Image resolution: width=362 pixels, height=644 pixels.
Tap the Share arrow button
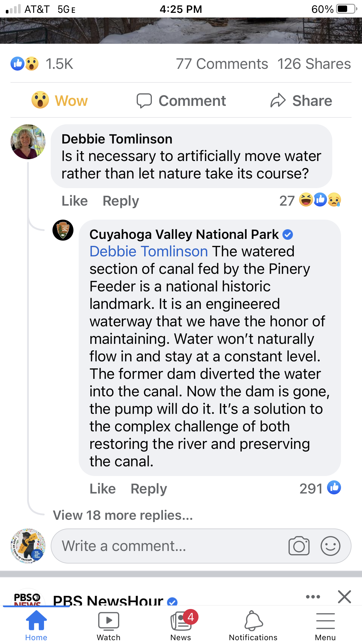click(301, 101)
